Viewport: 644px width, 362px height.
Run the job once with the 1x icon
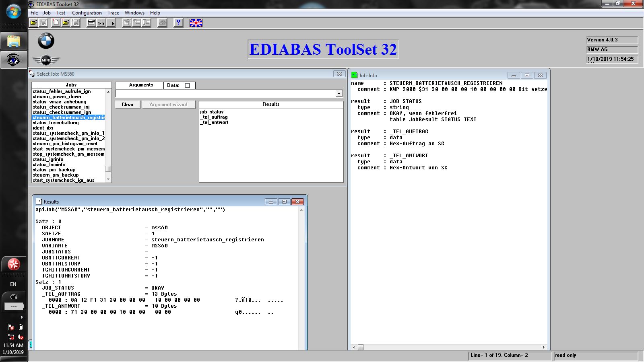101,23
